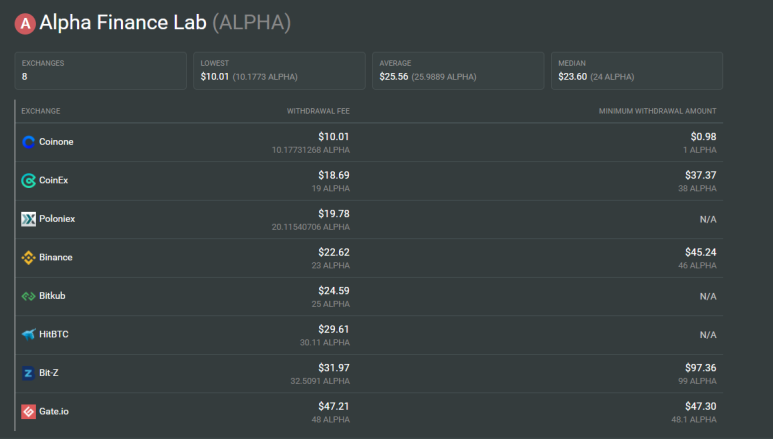773x439 pixels.
Task: Click the (ALPHA) ticker symbol in title
Action: pyautogui.click(x=251, y=23)
